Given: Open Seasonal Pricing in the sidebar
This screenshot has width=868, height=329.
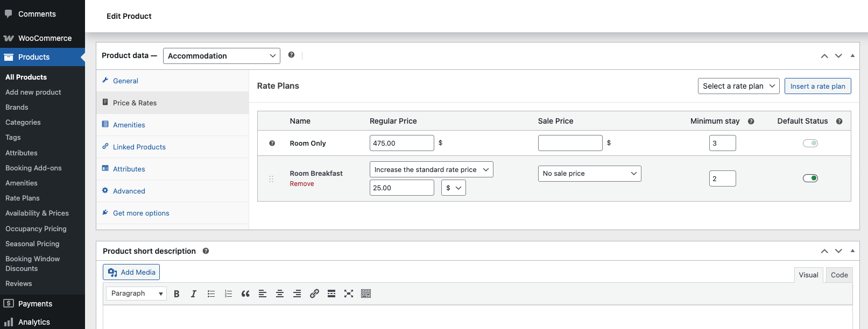Looking at the screenshot, I should coord(32,244).
